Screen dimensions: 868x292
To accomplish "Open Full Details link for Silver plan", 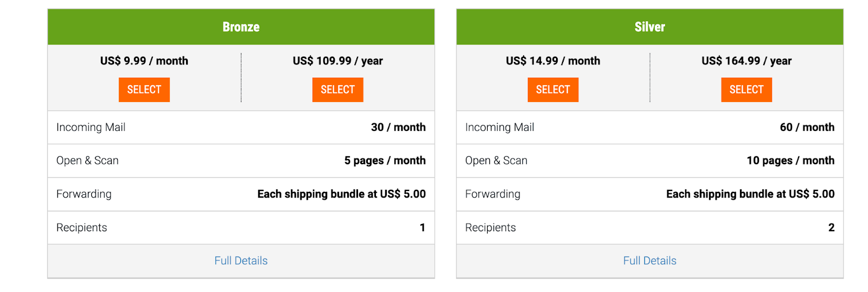I will click(x=650, y=261).
